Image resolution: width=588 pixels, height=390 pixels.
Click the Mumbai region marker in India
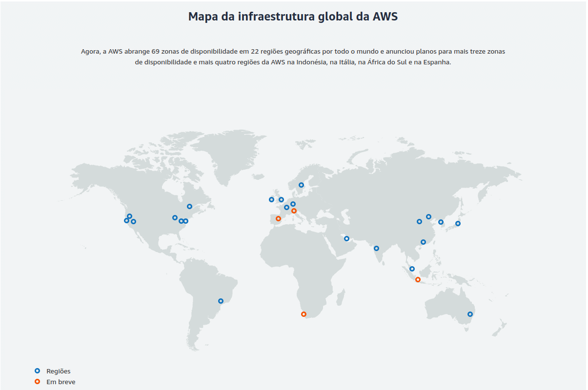[x=376, y=248]
